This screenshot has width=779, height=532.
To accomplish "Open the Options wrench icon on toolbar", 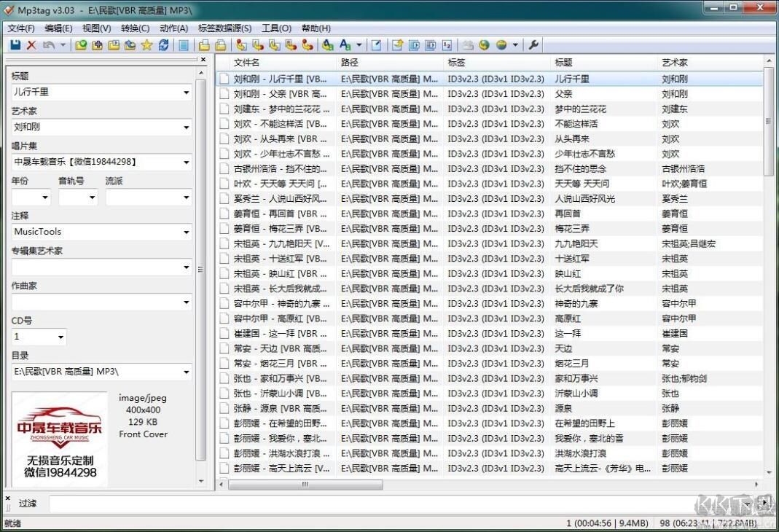I will tap(533, 45).
